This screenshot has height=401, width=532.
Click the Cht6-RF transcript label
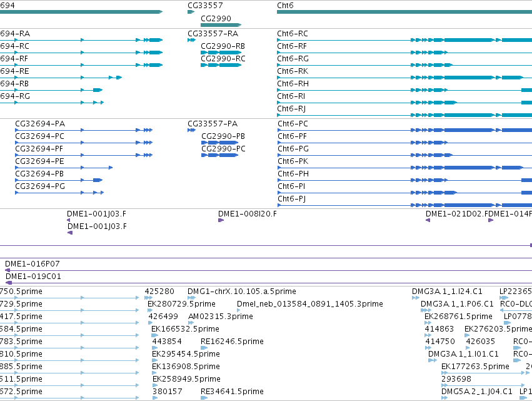(x=292, y=46)
